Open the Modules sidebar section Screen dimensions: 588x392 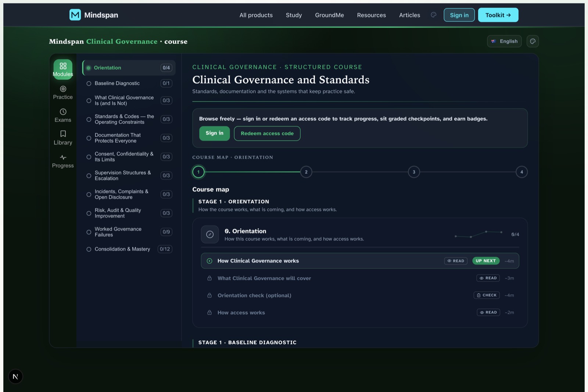click(x=63, y=69)
